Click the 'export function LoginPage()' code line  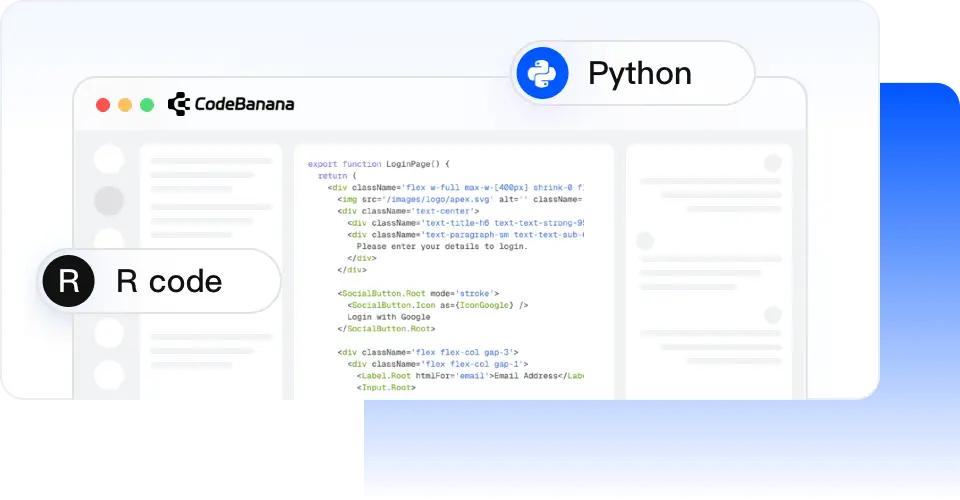[379, 164]
